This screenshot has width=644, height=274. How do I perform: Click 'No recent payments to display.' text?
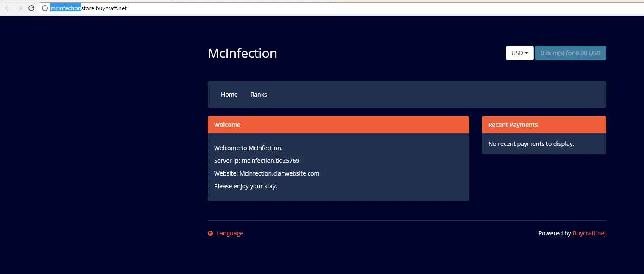pos(531,144)
